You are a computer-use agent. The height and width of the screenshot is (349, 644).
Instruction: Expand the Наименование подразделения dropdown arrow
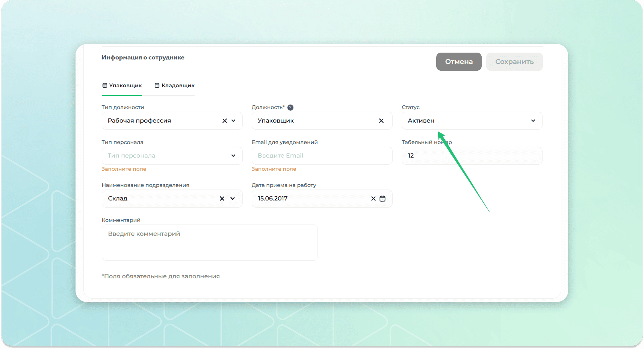point(233,199)
